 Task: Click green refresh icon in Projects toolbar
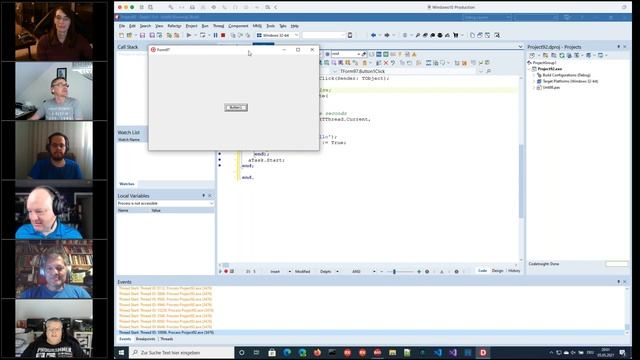coord(562,55)
